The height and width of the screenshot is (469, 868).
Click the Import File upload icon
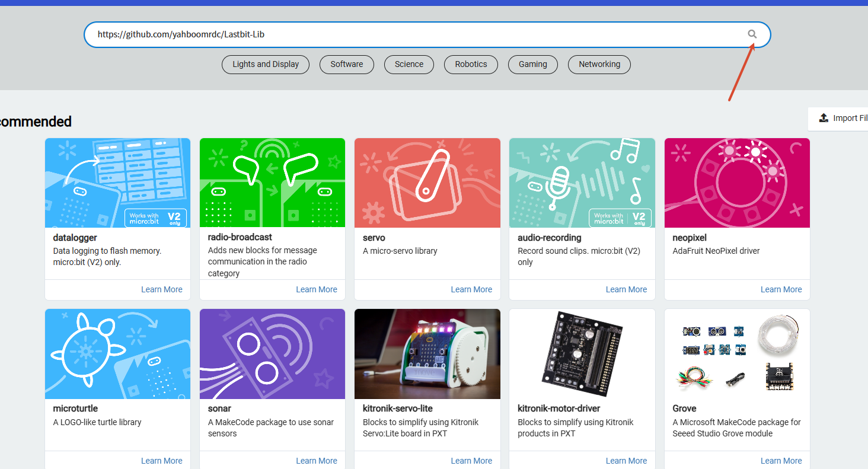tap(824, 118)
